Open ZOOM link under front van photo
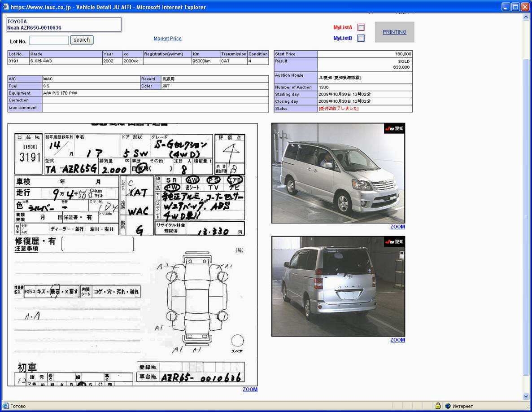Screen dimensions: 532x412 [397, 227]
